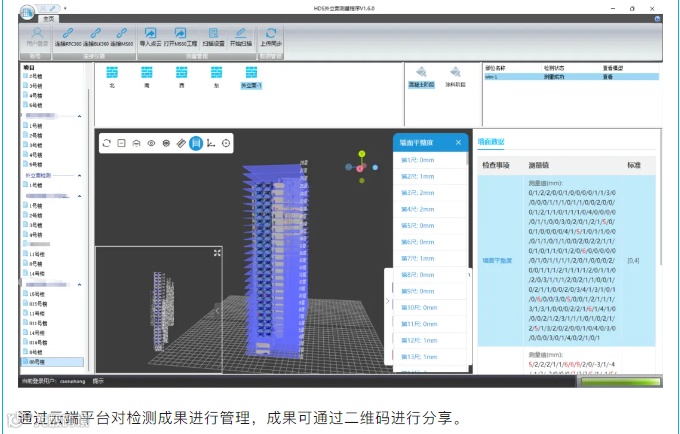The image size is (680, 434).
Task: Click the green Y-axis ball on the gizmo
Action: tap(362, 154)
